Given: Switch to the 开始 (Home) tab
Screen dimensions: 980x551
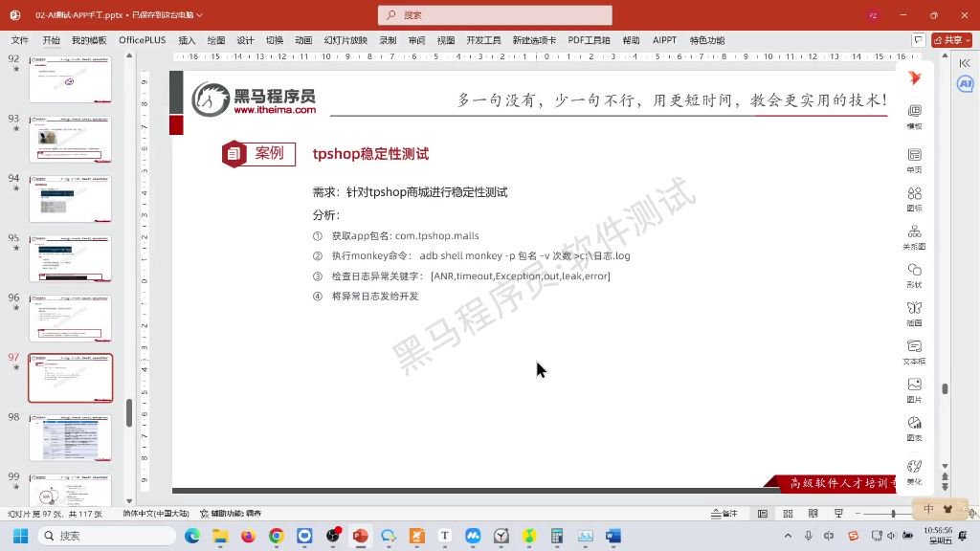Looking at the screenshot, I should click(x=52, y=40).
